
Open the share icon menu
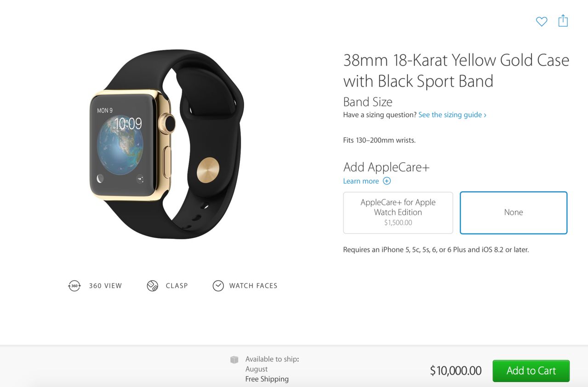pos(563,21)
